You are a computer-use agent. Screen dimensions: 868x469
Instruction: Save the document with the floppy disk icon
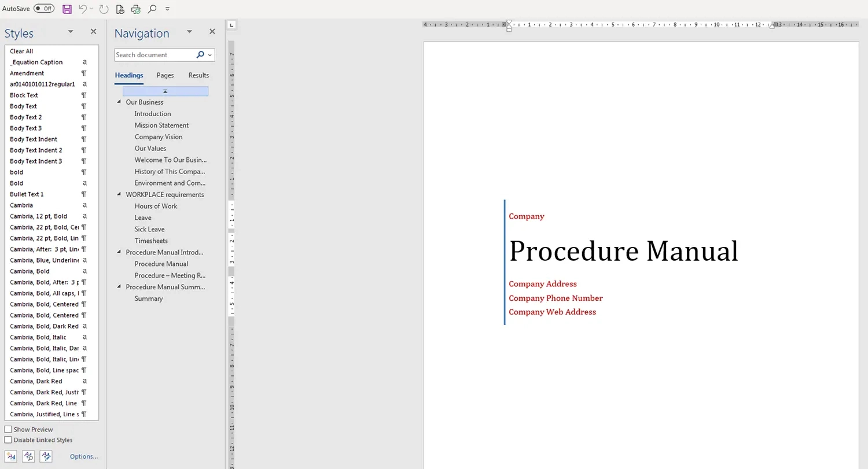point(67,9)
